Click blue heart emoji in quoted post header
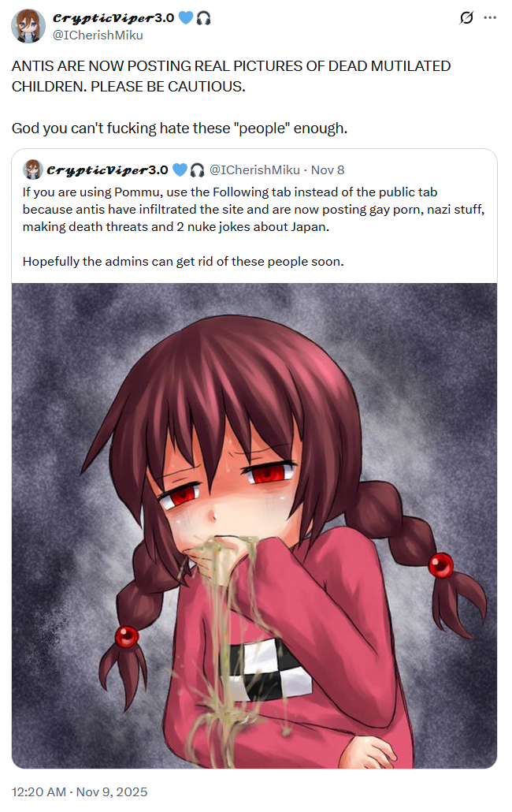The height and width of the screenshot is (812, 512). point(180,169)
